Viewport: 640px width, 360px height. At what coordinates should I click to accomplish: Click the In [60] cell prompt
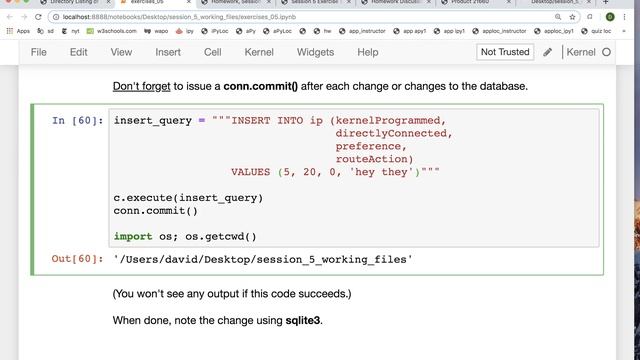pyautogui.click(x=78, y=121)
